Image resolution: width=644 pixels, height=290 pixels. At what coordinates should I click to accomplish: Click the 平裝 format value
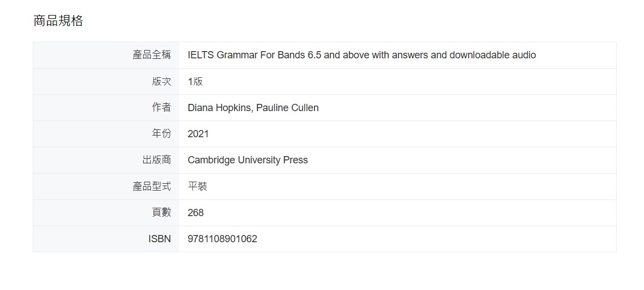(197, 186)
